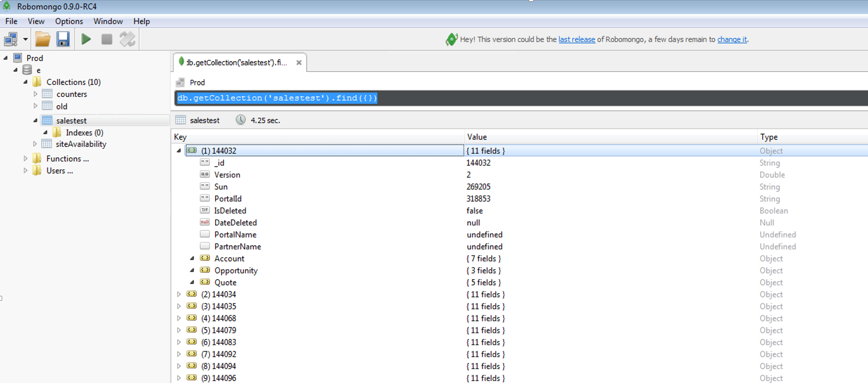The height and width of the screenshot is (383, 868).
Task: Expand the Users folder in the tree
Action: click(26, 171)
